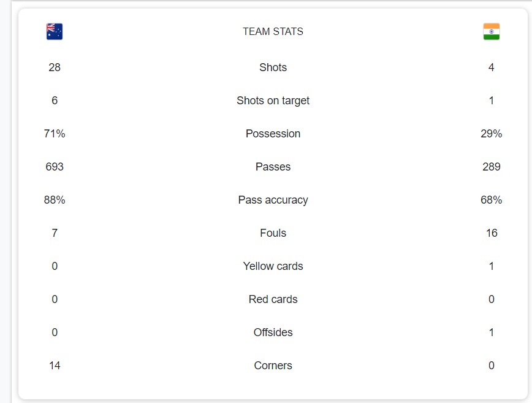
Task: Click the Yellow cards label
Action: point(273,266)
